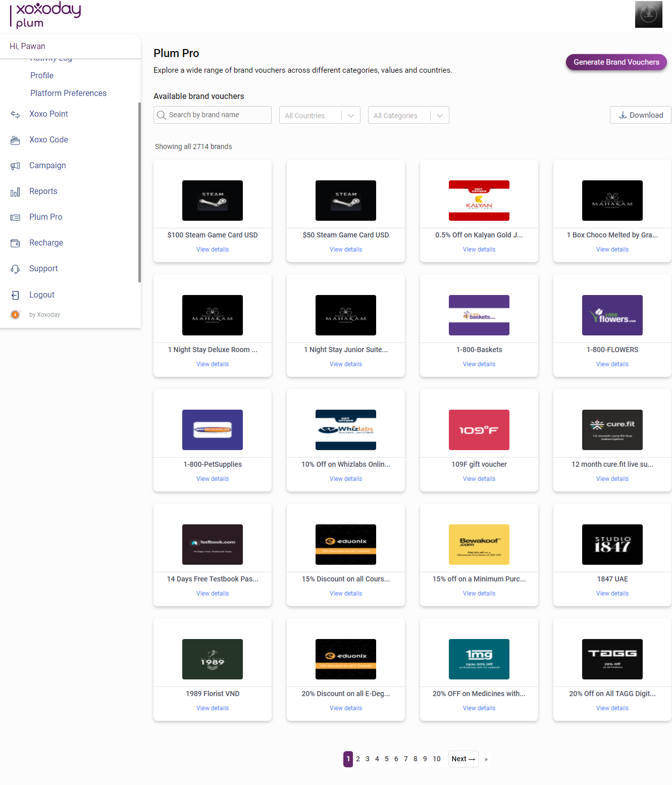Image resolution: width=672 pixels, height=785 pixels.
Task: Select the 1-800-Baskets brand image
Action: pyautogui.click(x=479, y=315)
